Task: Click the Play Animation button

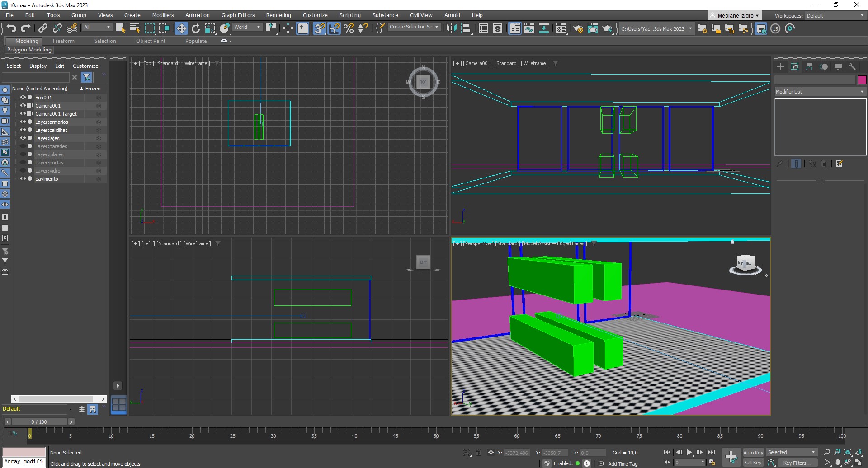Action: (689, 452)
